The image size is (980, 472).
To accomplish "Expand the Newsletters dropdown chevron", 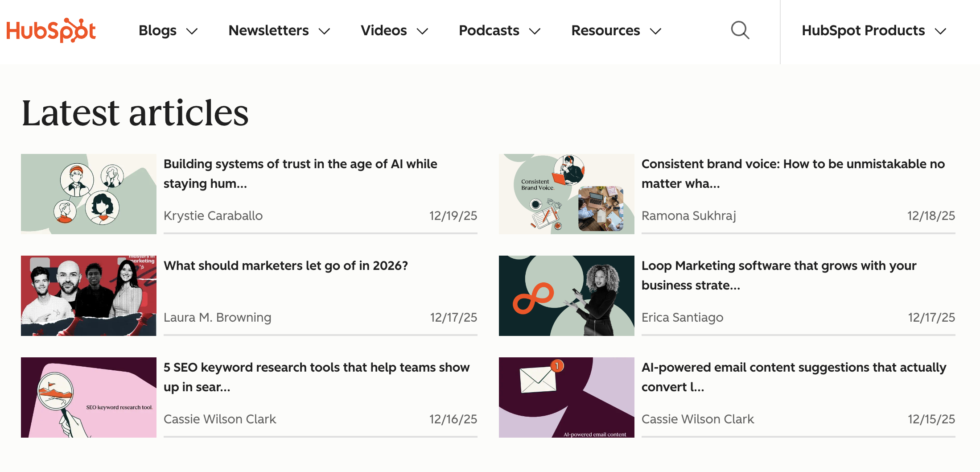I will tap(324, 31).
